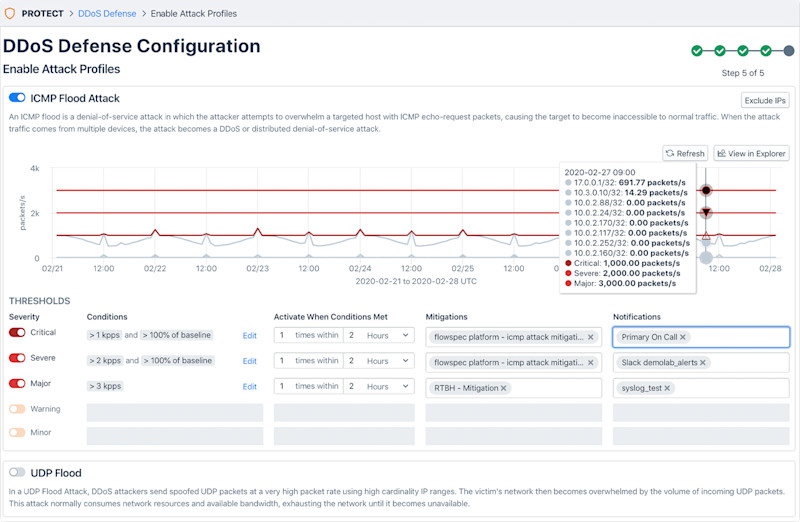Image resolution: width=800 pixels, height=522 pixels.
Task: Click the Step 5 of 5 label
Action: click(x=743, y=73)
